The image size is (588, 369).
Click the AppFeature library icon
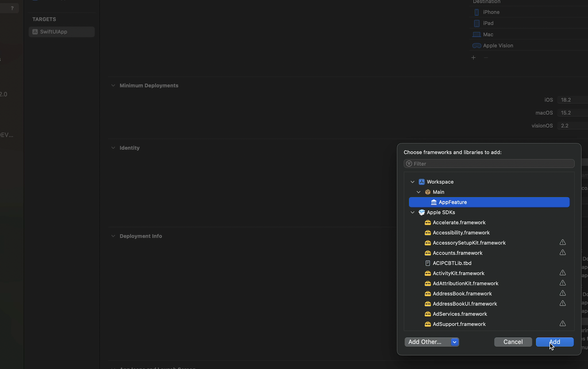(433, 202)
